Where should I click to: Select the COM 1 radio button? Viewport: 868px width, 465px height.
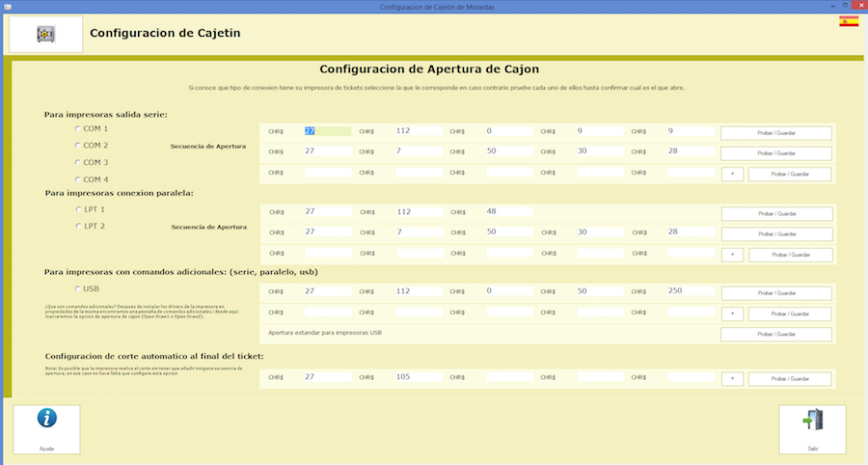tap(78, 128)
